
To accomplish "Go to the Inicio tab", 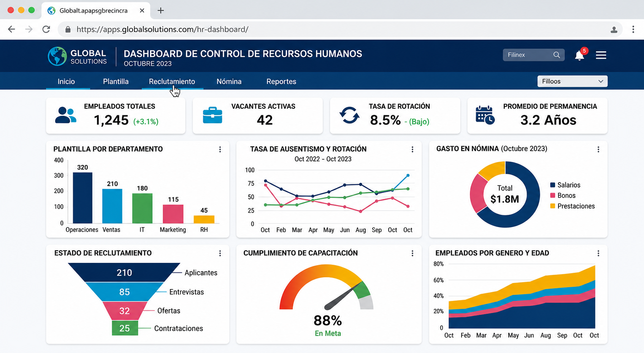I will pos(66,81).
